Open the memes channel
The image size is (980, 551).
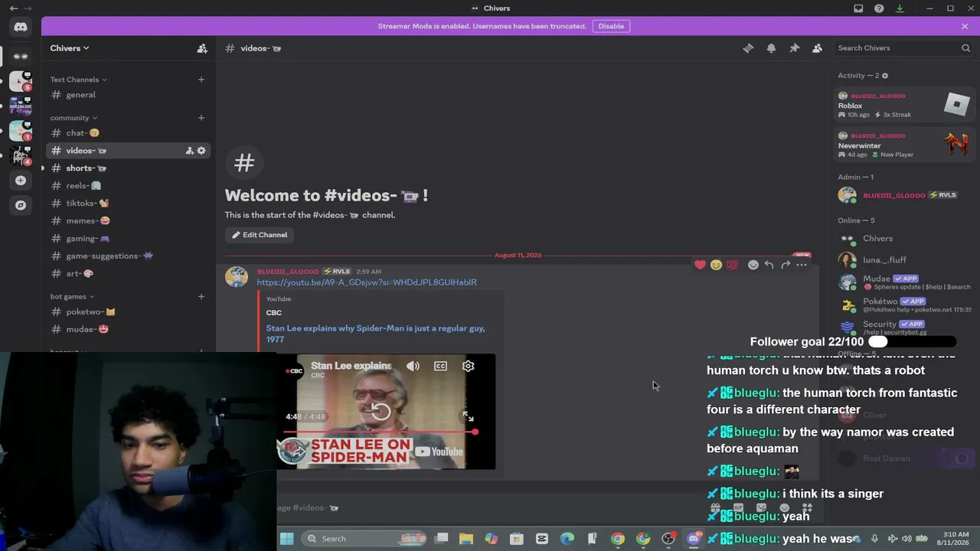click(127, 221)
